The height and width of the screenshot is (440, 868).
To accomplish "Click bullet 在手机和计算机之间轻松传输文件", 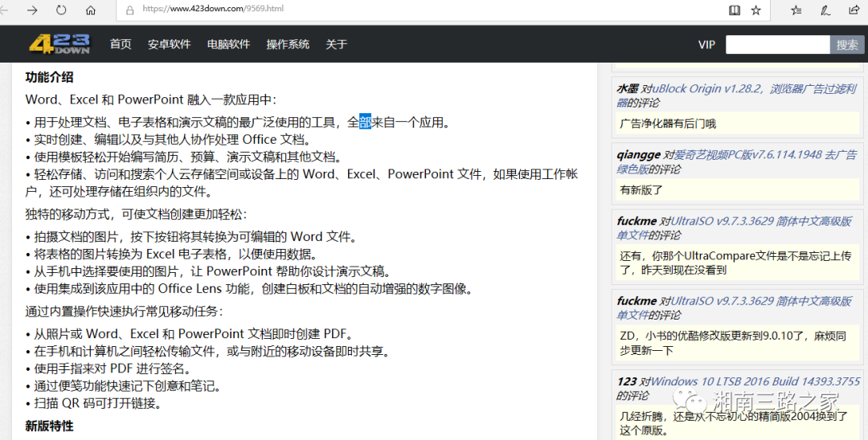I will tap(208, 352).
